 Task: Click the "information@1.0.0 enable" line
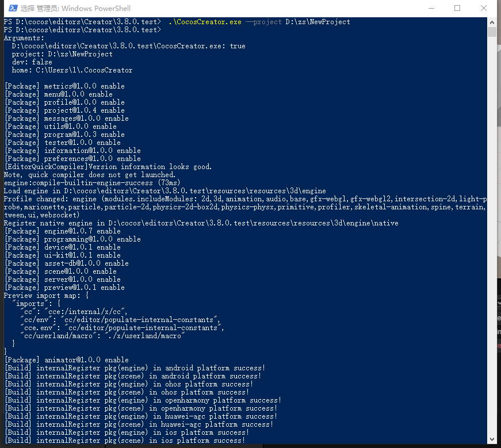73,151
